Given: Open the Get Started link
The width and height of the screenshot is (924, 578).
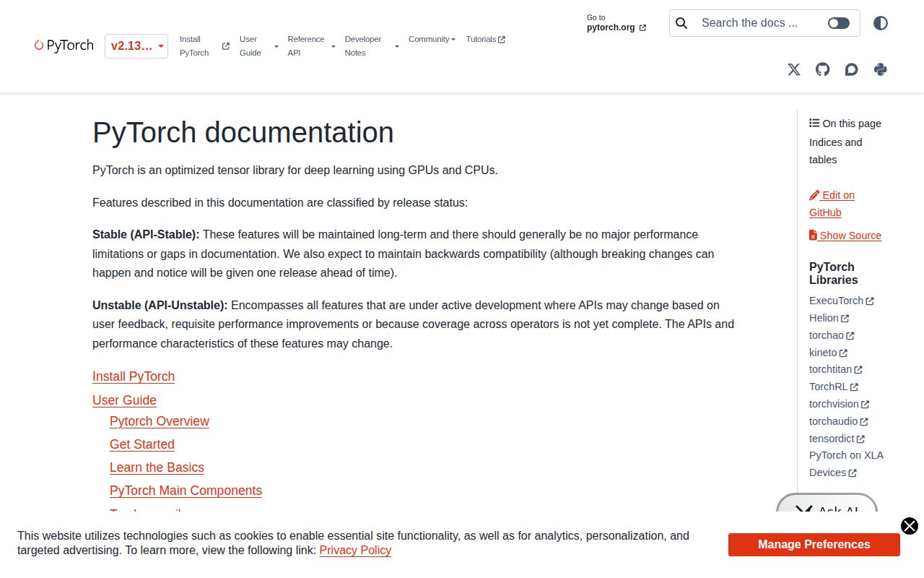Looking at the screenshot, I should point(142,444).
